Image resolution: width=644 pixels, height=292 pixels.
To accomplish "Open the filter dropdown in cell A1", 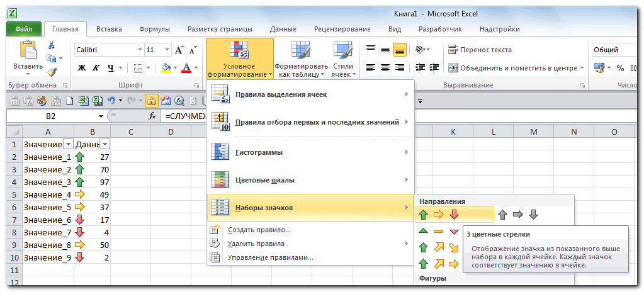I will coord(68,144).
